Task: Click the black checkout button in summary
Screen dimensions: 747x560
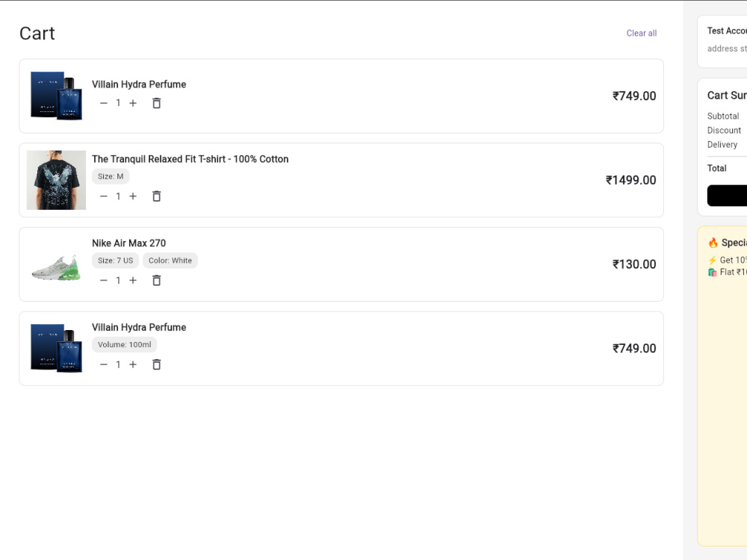Action: point(727,196)
